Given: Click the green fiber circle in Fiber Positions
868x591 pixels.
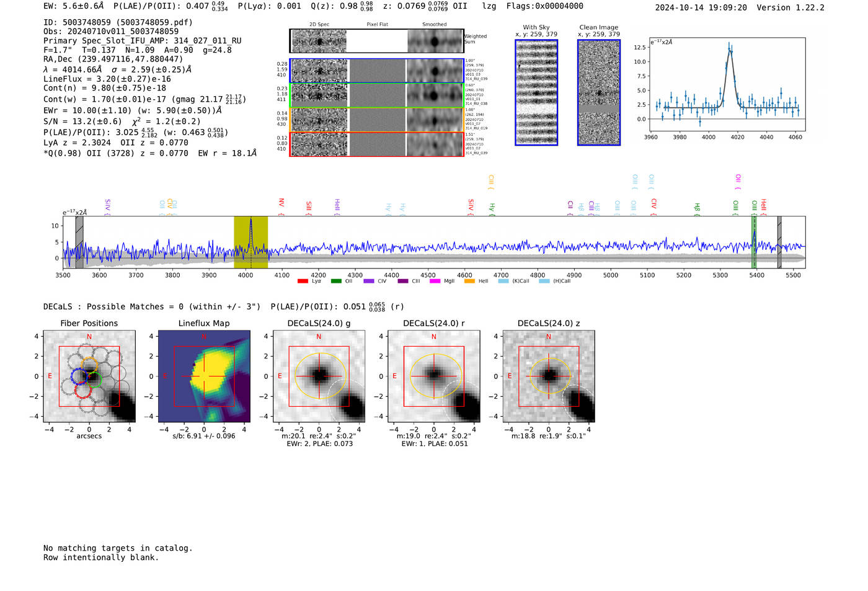Looking at the screenshot, I should click(x=94, y=380).
